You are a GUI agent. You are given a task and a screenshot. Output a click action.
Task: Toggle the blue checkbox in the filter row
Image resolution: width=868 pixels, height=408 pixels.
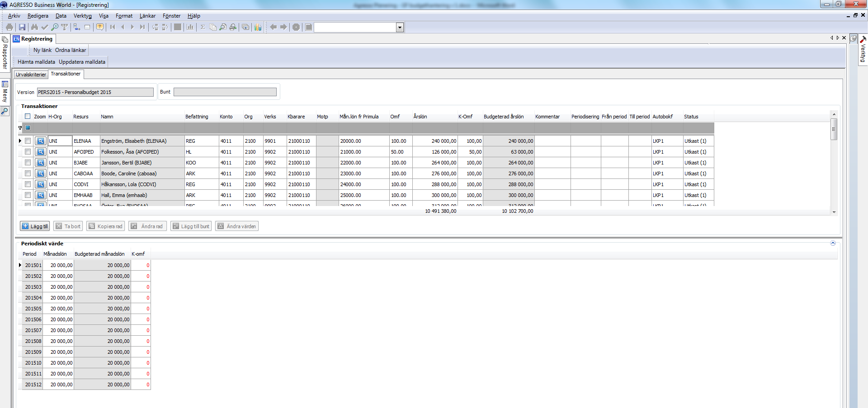[28, 128]
